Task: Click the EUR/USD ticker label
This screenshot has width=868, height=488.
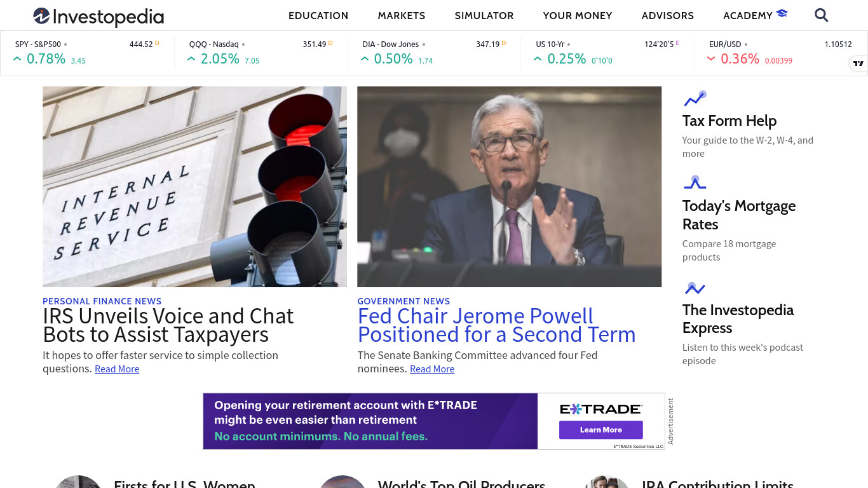Action: coord(726,44)
